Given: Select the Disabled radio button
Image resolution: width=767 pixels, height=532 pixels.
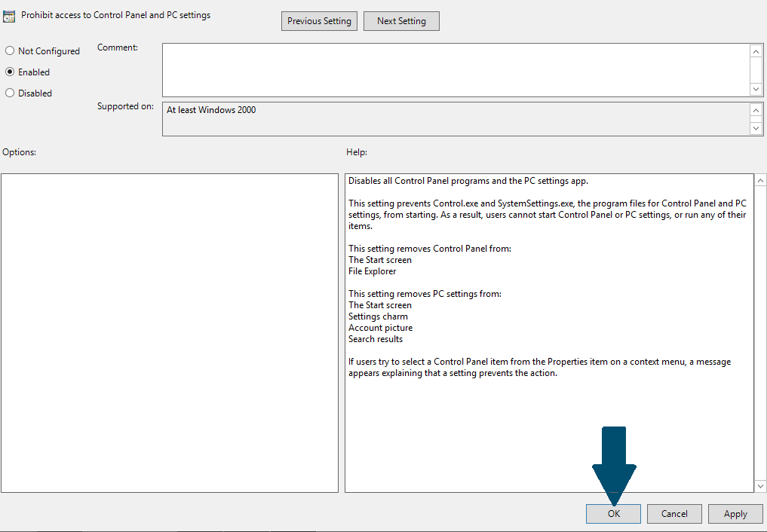Looking at the screenshot, I should 10,93.
